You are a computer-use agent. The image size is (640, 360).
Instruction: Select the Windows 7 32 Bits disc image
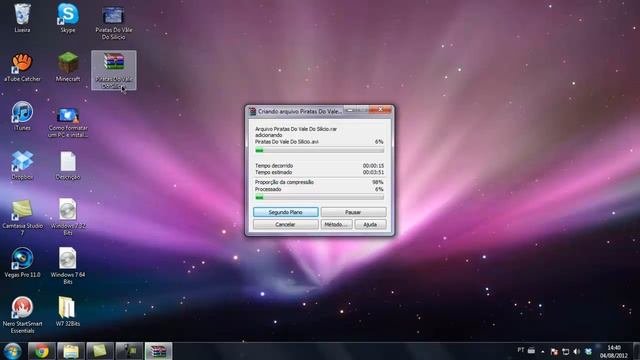tap(68, 216)
